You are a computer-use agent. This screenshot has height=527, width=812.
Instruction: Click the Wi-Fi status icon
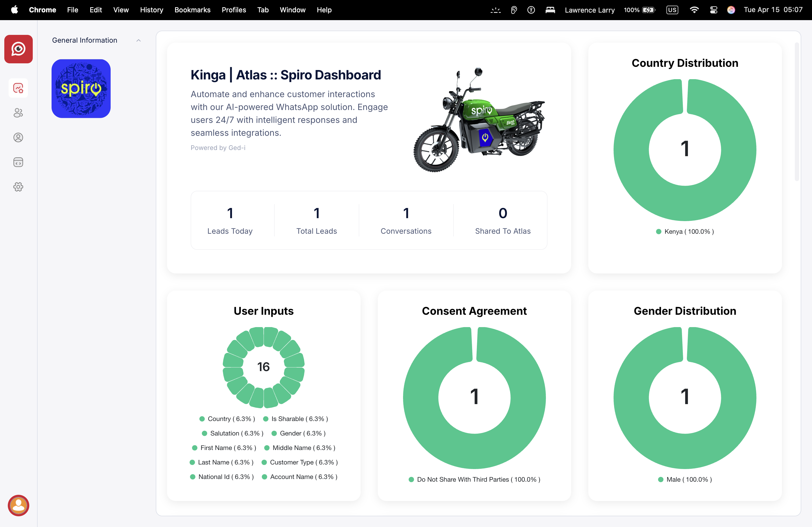point(694,10)
